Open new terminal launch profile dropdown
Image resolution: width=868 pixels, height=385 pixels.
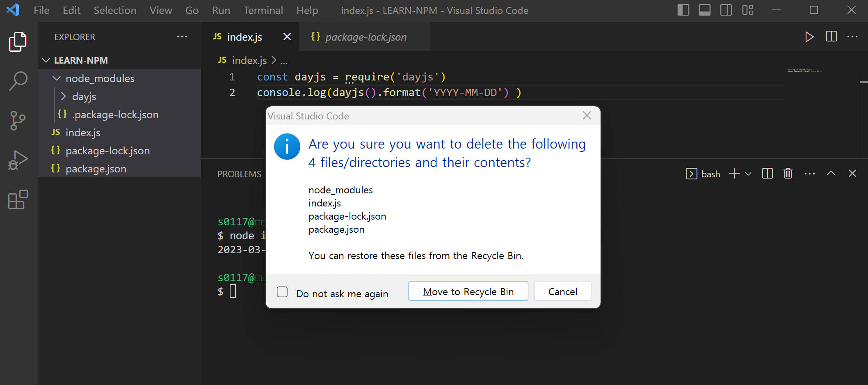[748, 174]
